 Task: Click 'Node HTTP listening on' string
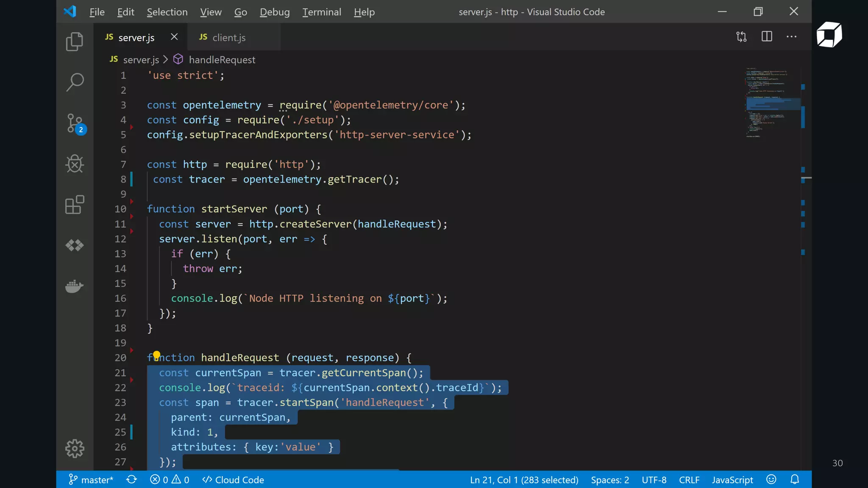[315, 298]
